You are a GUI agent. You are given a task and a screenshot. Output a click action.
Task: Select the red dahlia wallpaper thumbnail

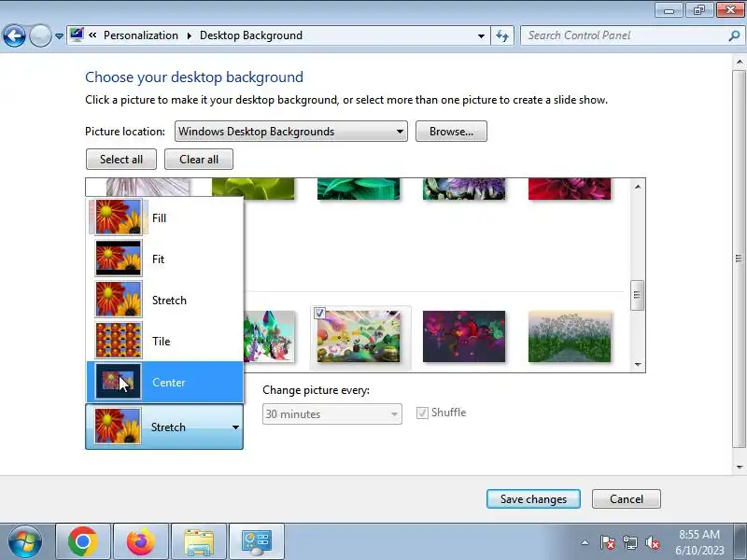[x=570, y=189]
